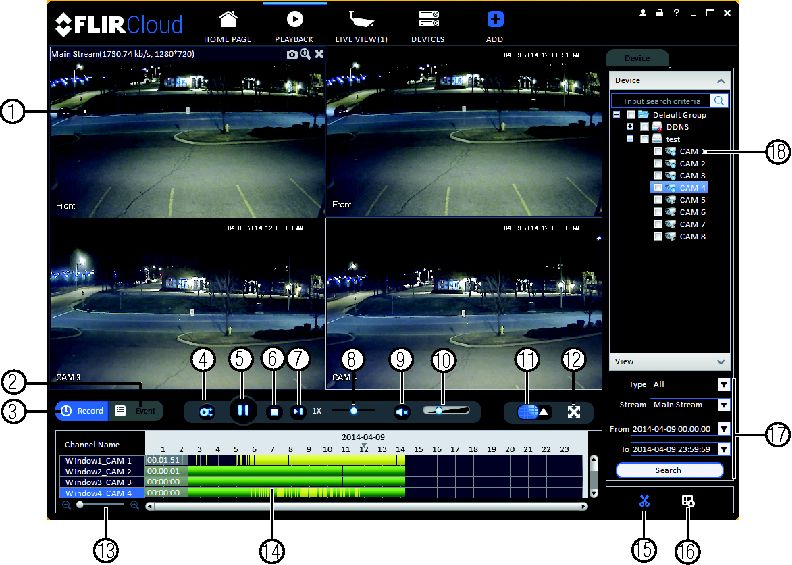
Task: Check the CAM 2 checkbox
Action: tap(658, 164)
